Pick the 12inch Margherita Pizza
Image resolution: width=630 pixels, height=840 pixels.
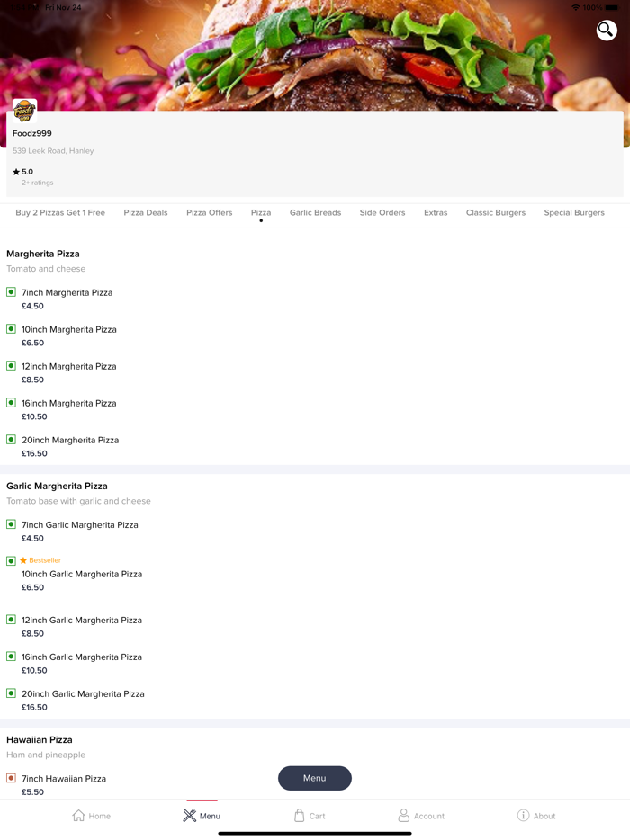tap(69, 366)
